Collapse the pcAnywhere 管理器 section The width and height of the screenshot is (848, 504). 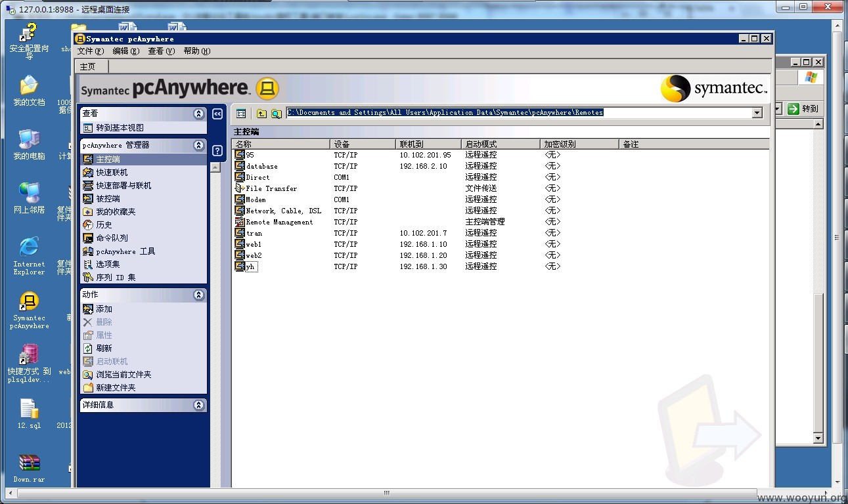point(199,145)
